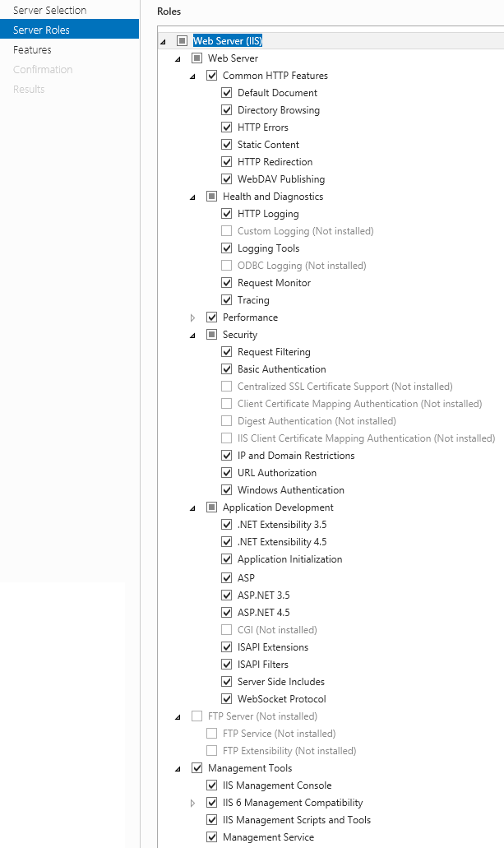Tick the Digest Authentication checkbox
The height and width of the screenshot is (848, 504).
[x=227, y=421]
